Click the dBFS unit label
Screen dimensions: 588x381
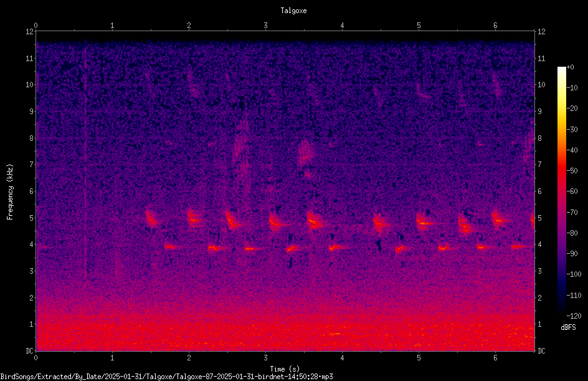click(x=568, y=328)
